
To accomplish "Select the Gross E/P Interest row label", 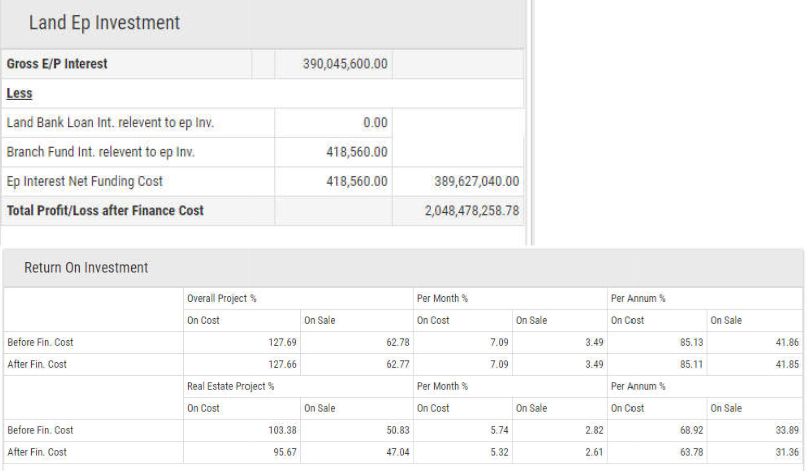I will (57, 64).
